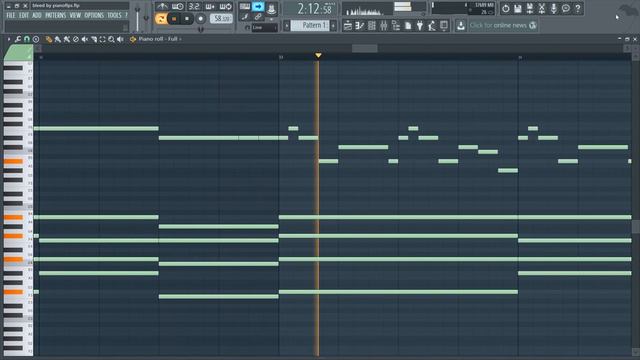Click the tempo value 58
Image resolution: width=640 pixels, height=360 pixels.
tap(221, 18)
